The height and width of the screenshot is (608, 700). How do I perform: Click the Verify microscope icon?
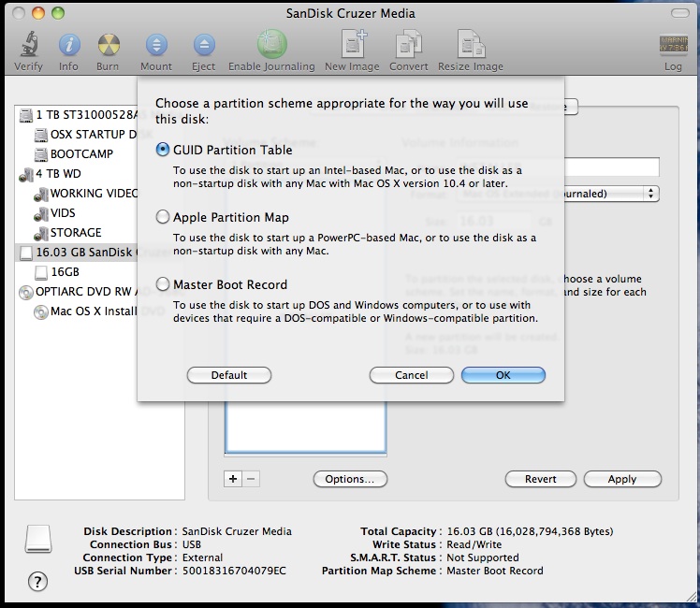(29, 45)
